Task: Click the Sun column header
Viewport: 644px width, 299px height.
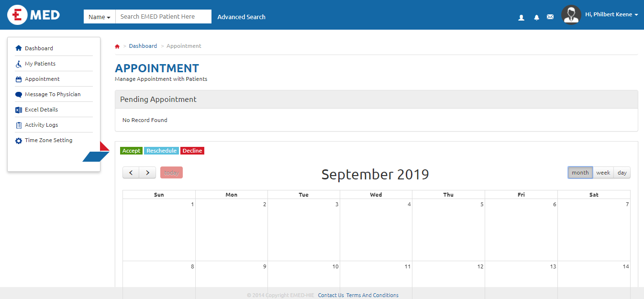Action: pos(159,195)
